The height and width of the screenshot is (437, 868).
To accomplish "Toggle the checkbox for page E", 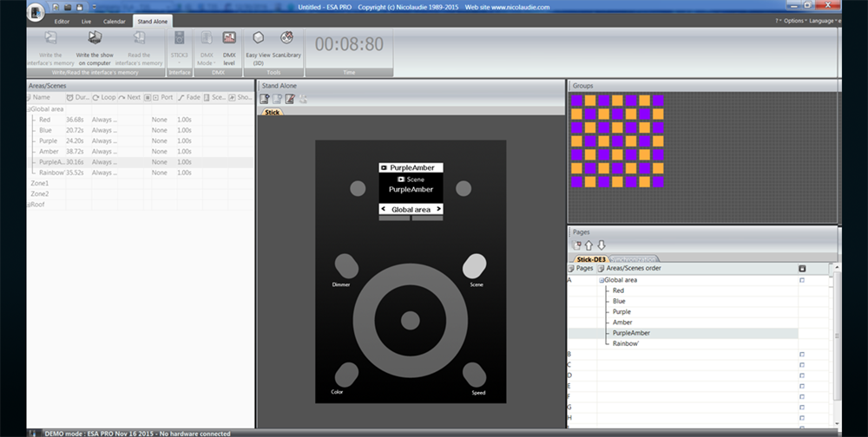I will pyautogui.click(x=801, y=386).
